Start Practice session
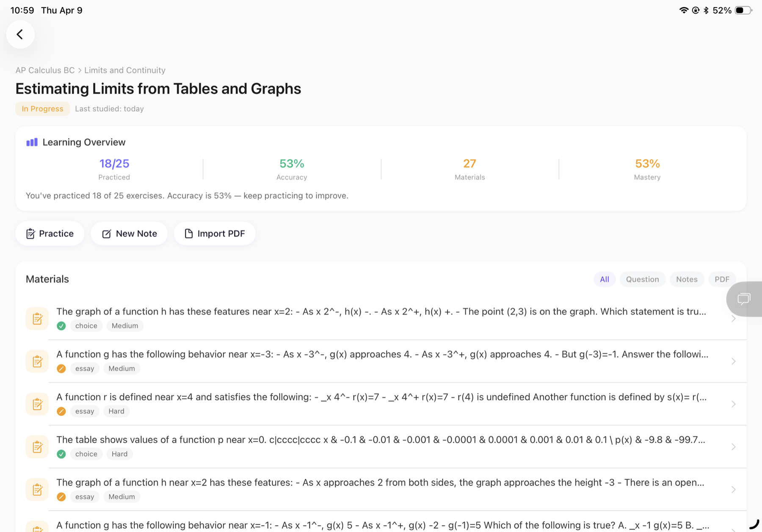 [x=50, y=234]
